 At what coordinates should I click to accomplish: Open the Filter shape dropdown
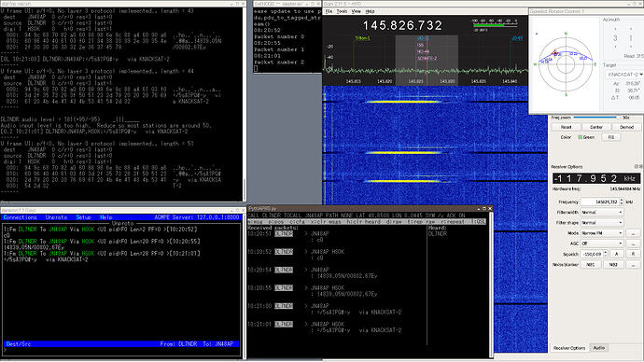click(602, 223)
